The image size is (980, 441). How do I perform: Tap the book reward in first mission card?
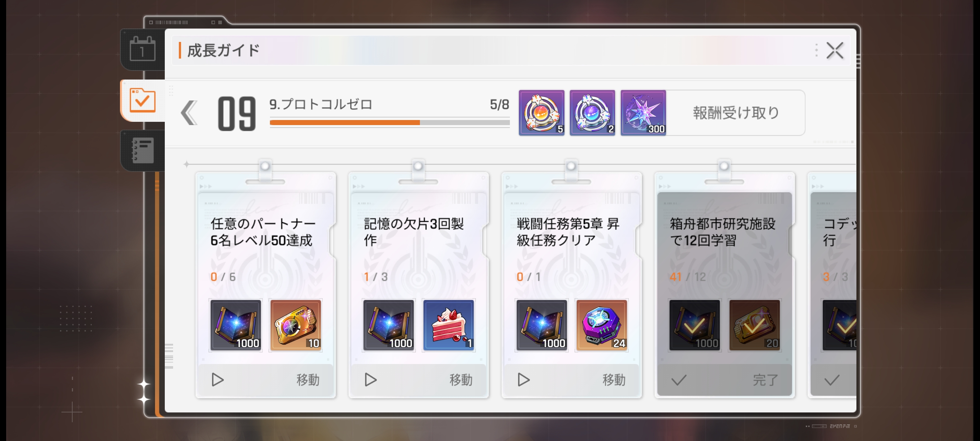(236, 325)
